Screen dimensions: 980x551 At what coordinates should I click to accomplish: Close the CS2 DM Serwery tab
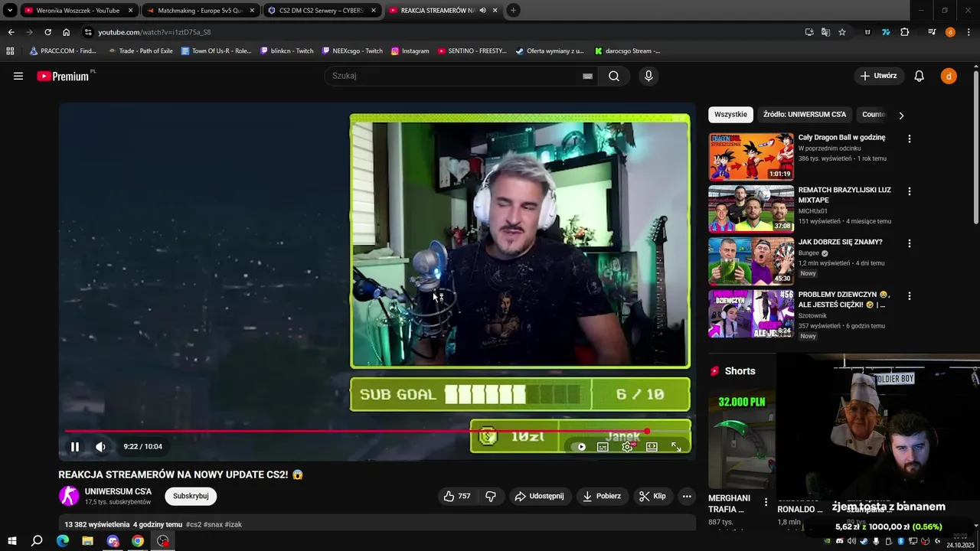[374, 11]
